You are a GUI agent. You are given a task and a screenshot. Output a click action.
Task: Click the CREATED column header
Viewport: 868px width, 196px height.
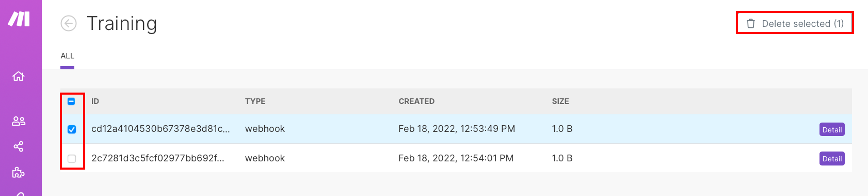[416, 101]
